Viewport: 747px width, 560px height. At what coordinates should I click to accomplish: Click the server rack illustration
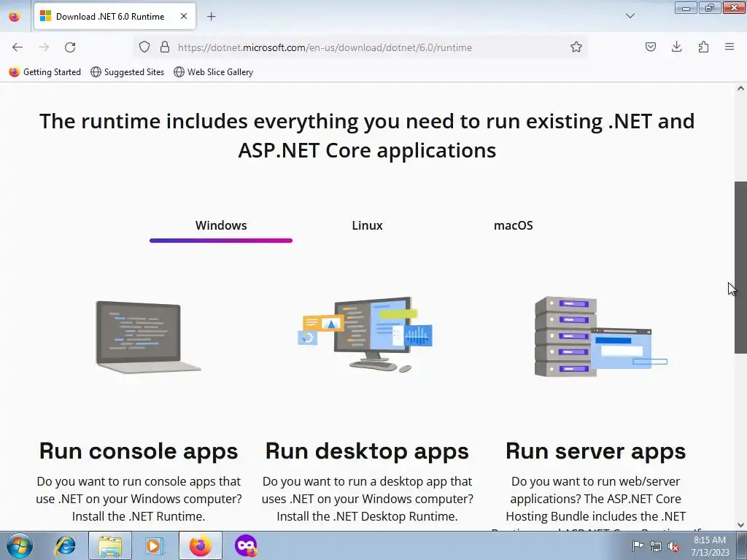click(x=600, y=336)
